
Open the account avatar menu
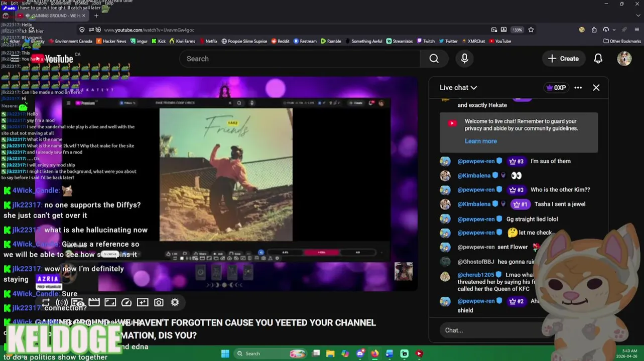(624, 59)
